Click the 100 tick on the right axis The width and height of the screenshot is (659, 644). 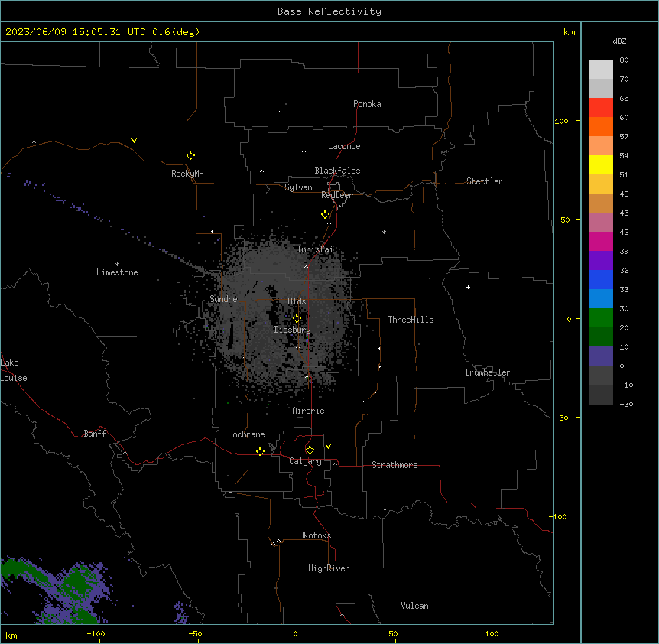click(x=561, y=121)
